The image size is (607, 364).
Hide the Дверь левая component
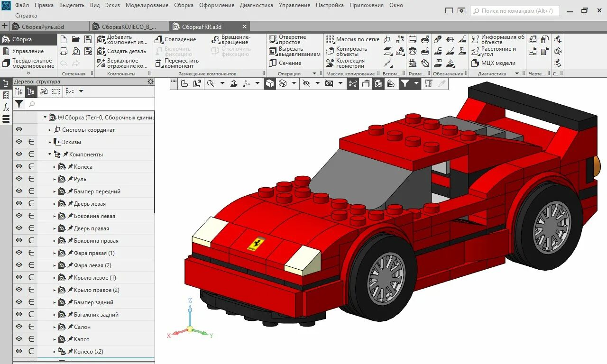[x=19, y=203]
